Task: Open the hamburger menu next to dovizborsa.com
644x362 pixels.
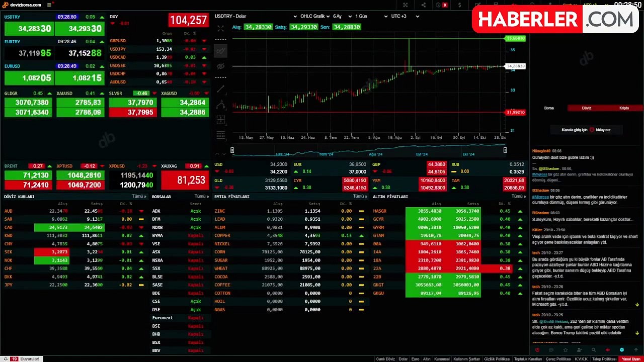Action: (x=49, y=5)
